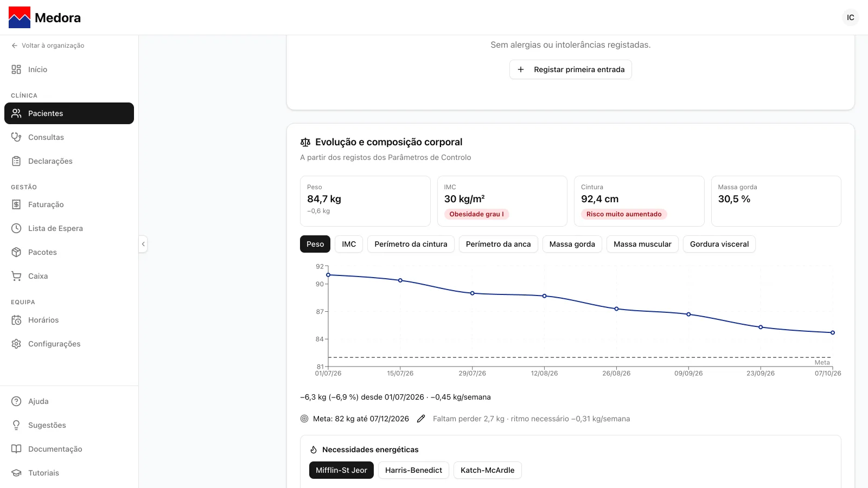Click the 01/07/26 chart data point
Image resolution: width=868 pixels, height=488 pixels.
(x=328, y=275)
